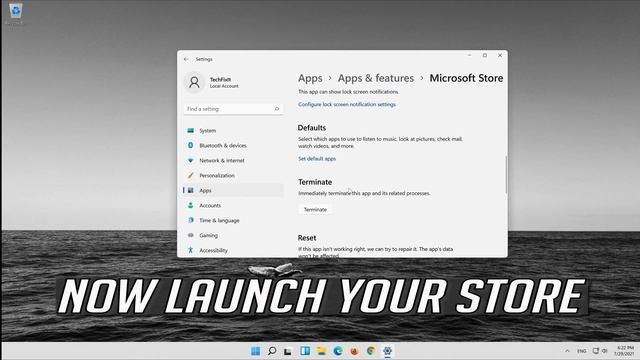Image resolution: width=640 pixels, height=360 pixels.
Task: Click the Apps icon in sidebar
Action: [191, 190]
